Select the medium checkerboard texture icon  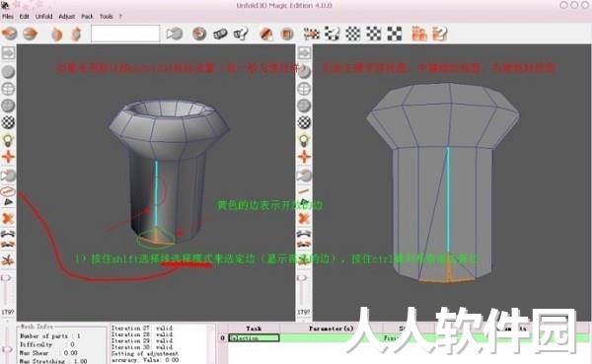point(374,34)
